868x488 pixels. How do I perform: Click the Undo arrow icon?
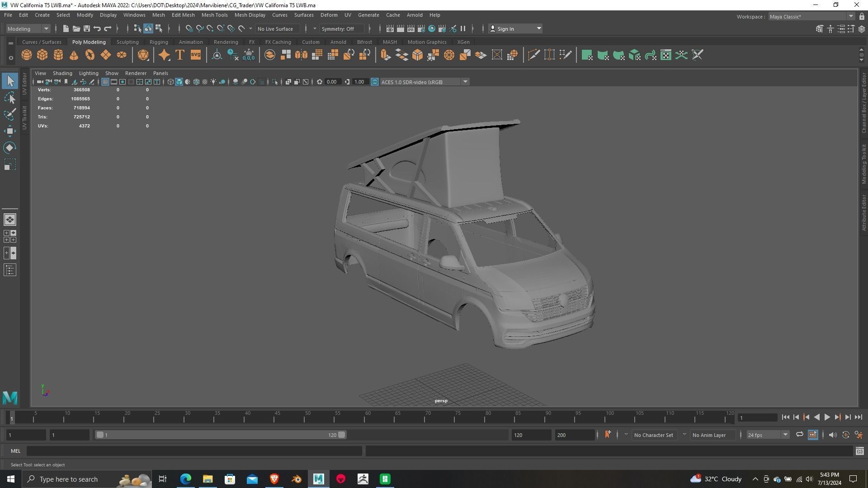[97, 28]
